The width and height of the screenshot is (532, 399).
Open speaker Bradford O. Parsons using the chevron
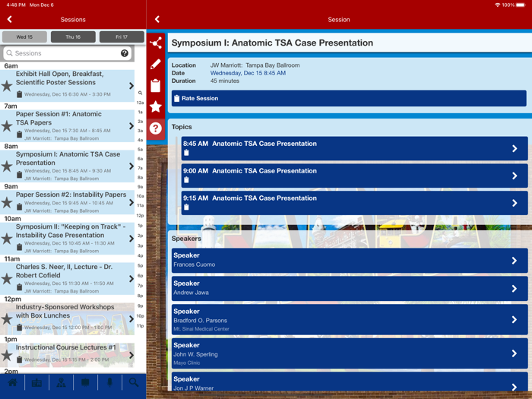click(x=515, y=320)
